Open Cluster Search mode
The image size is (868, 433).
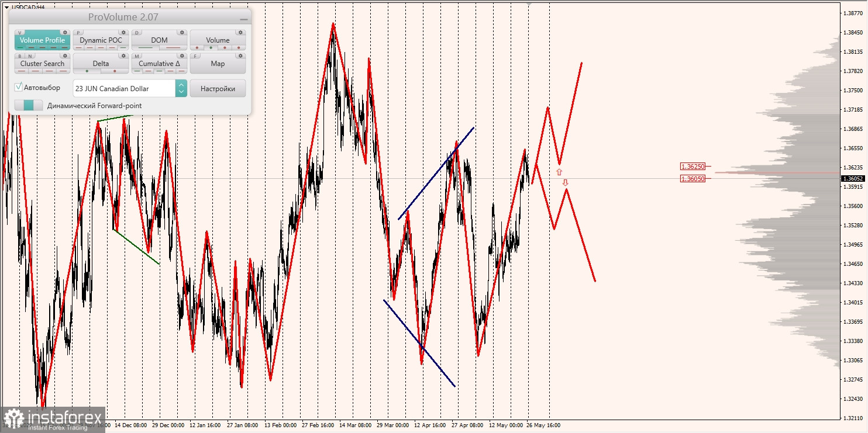click(x=42, y=63)
